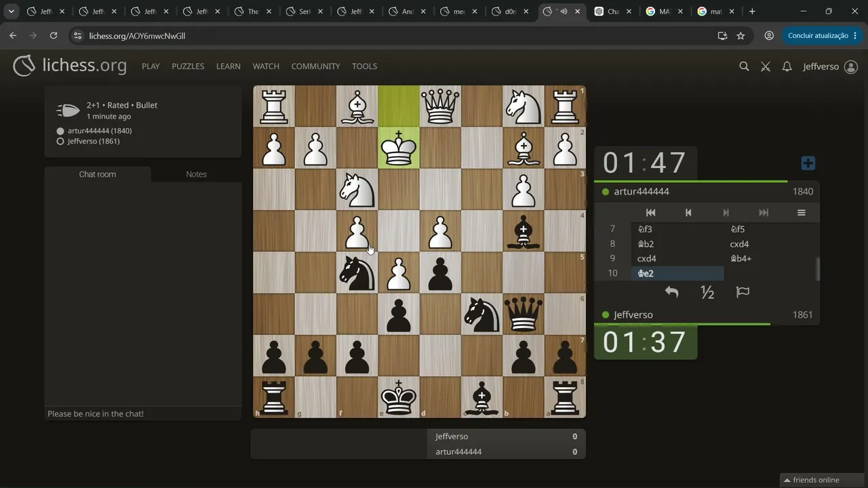The width and height of the screenshot is (868, 488).
Task: Open the Chrome profile icon
Action: point(769,36)
